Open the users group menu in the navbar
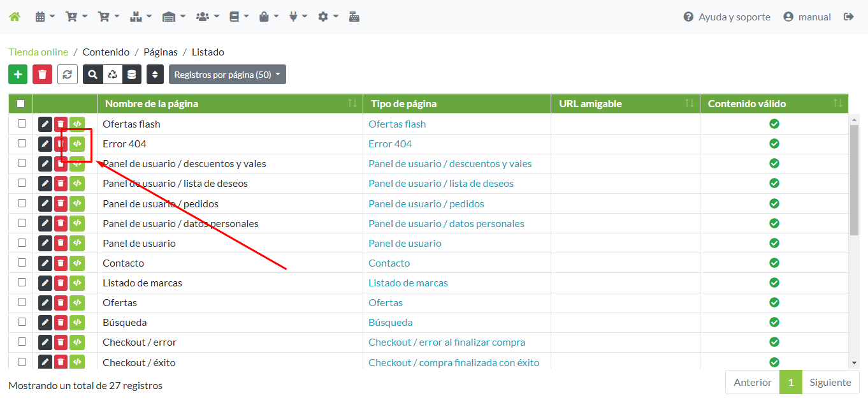This screenshot has height=405, width=868. (x=207, y=17)
